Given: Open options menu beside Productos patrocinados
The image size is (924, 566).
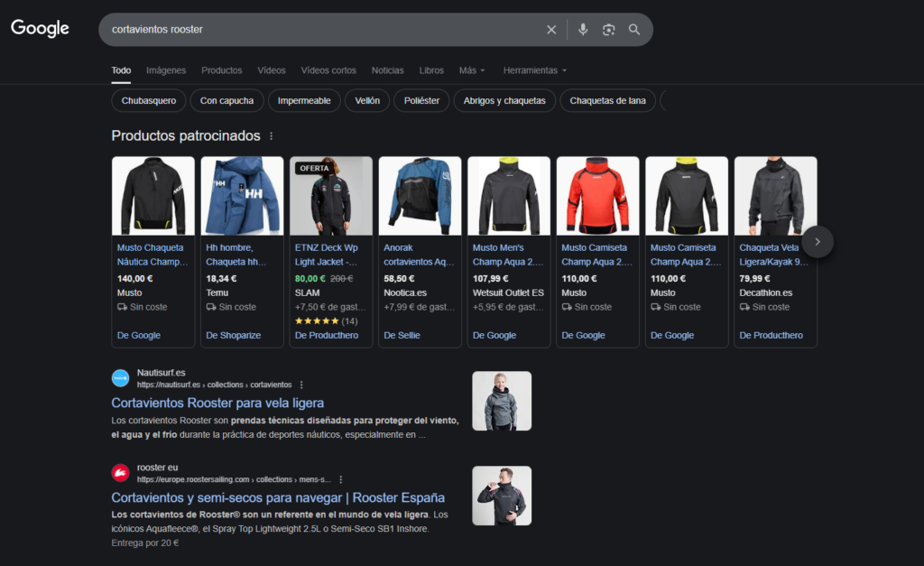Looking at the screenshot, I should [x=271, y=136].
